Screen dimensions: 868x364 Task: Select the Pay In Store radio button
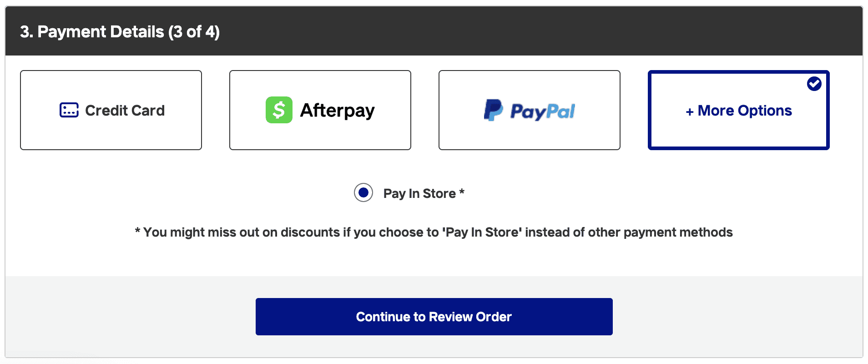363,193
